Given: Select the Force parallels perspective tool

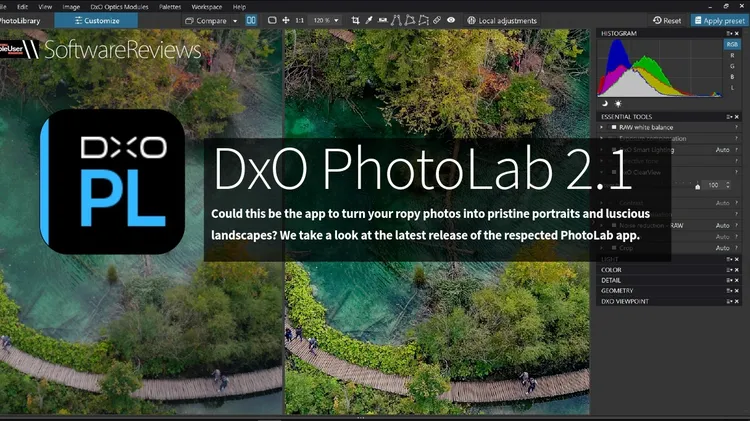Looking at the screenshot, I should 396,20.
